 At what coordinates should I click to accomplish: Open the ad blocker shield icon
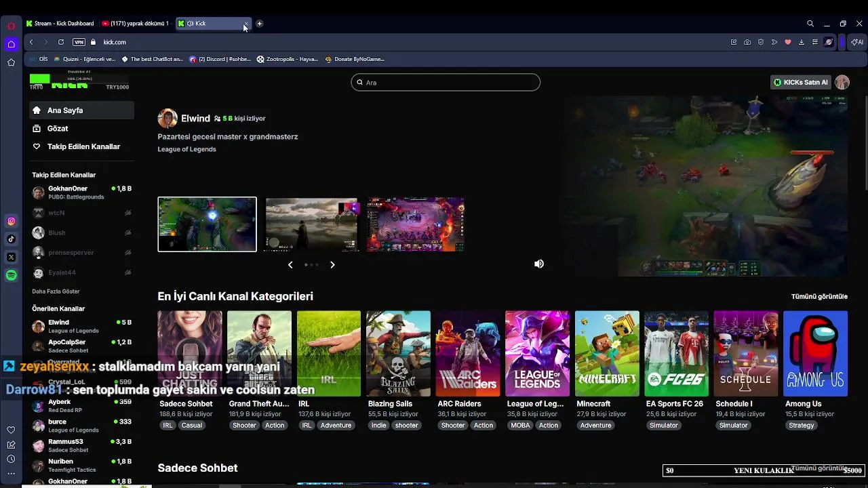coord(761,42)
